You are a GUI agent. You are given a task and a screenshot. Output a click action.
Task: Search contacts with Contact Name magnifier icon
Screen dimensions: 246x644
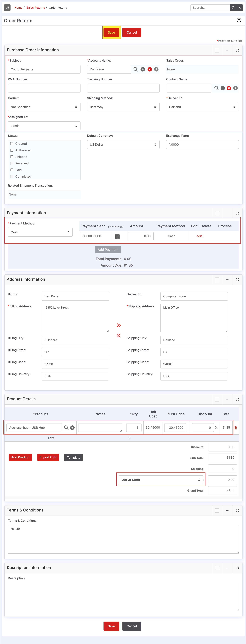click(217, 88)
